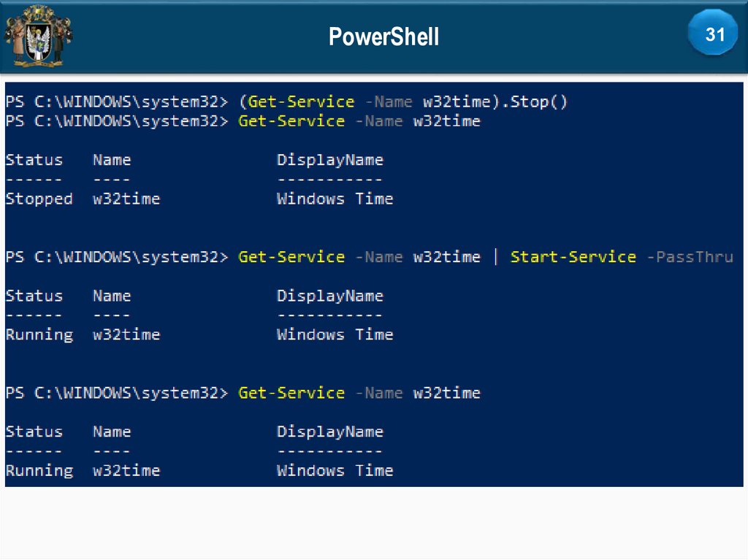Select Windows Time in the Stopped row

pyautogui.click(x=335, y=199)
